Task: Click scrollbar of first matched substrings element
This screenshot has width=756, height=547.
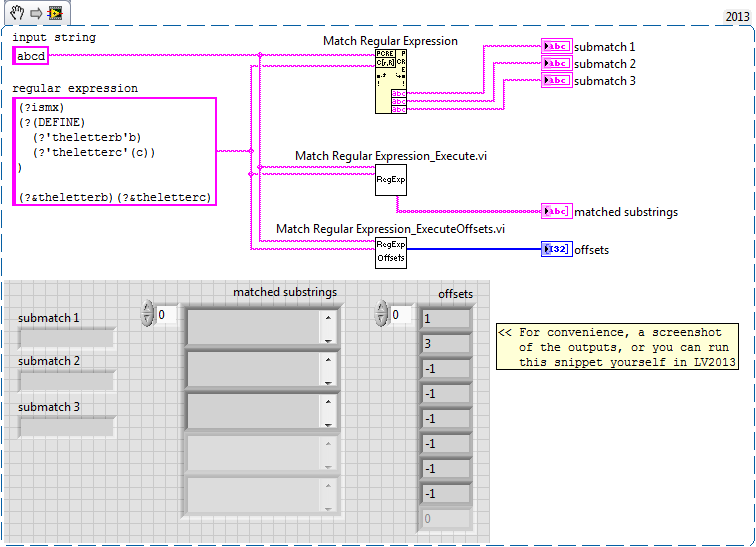Action: [327, 327]
